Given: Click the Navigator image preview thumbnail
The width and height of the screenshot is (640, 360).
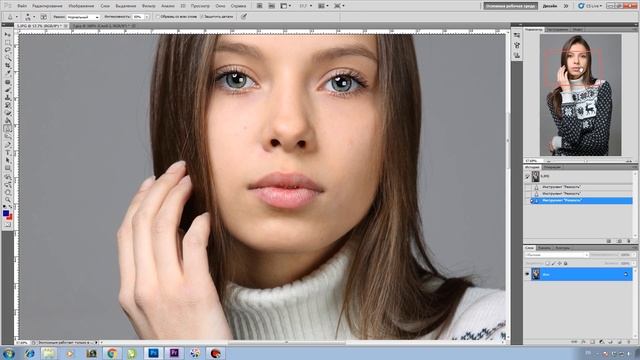Looking at the screenshot, I should tap(580, 95).
